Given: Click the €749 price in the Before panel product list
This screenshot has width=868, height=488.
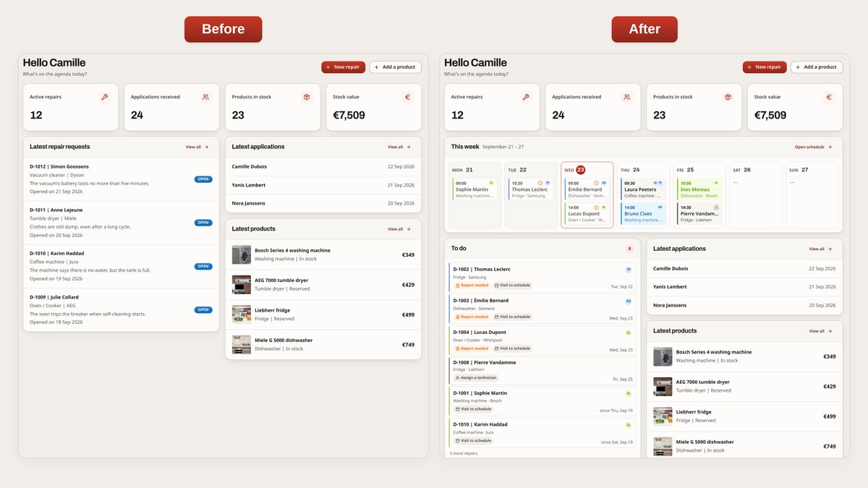Looking at the screenshot, I should coord(408,345).
